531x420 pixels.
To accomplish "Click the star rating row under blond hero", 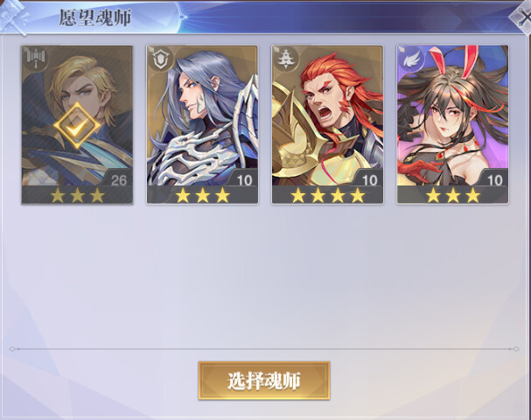I will click(77, 195).
